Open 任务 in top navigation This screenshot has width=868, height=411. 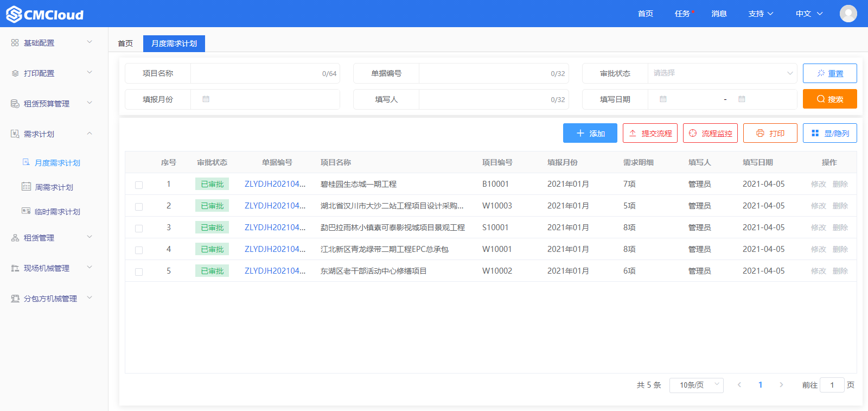tap(682, 14)
